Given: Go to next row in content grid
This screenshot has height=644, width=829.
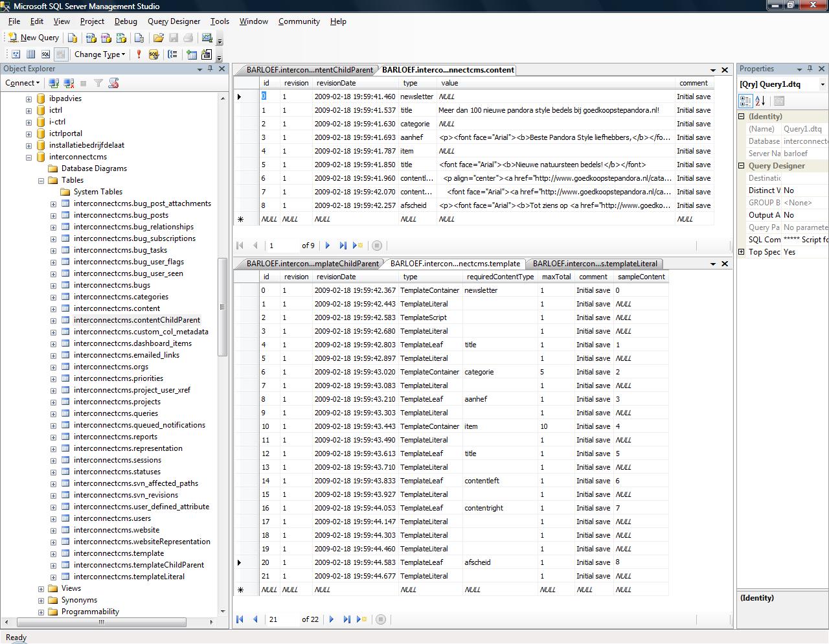Looking at the screenshot, I should tap(328, 246).
